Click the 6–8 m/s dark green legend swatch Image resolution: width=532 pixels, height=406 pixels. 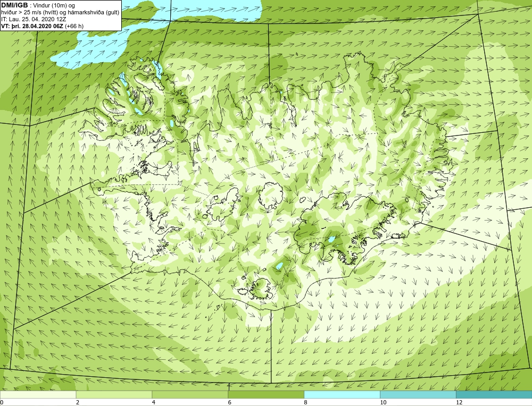click(266, 394)
